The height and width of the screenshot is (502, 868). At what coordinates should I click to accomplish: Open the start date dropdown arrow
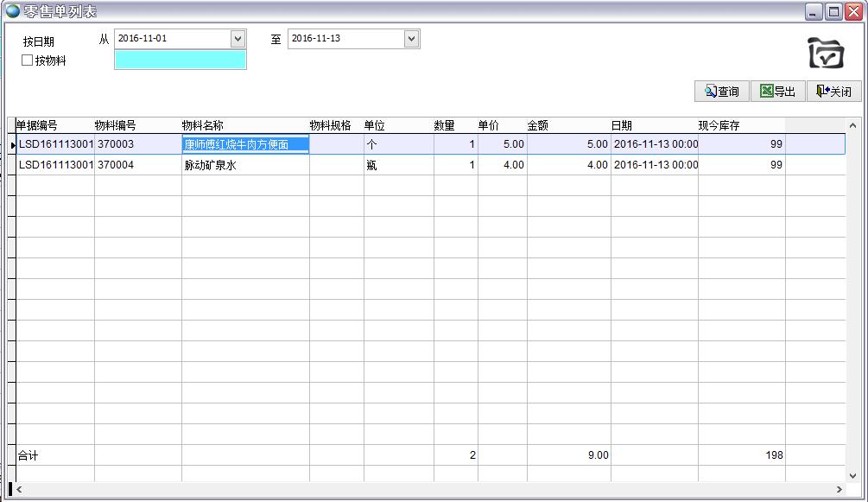(x=238, y=39)
